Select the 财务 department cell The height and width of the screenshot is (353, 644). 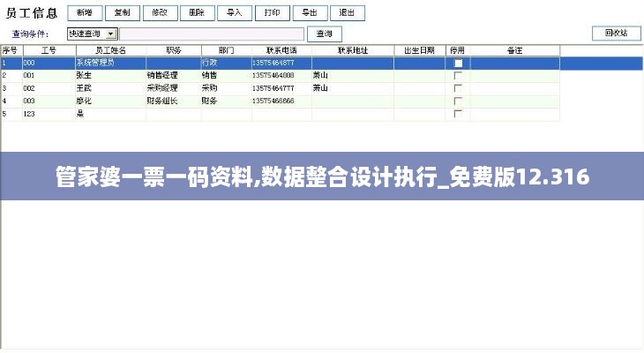[x=227, y=101]
